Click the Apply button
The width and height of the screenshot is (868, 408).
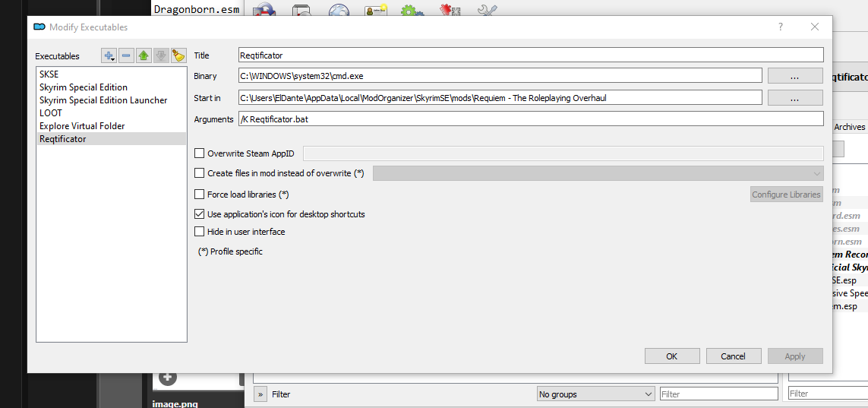click(x=795, y=356)
